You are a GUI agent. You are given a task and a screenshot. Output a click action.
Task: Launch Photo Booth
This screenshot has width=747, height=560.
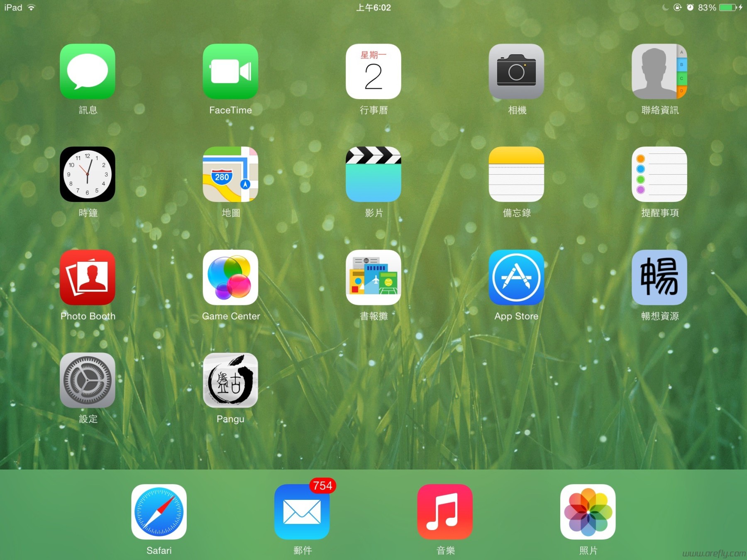88,278
